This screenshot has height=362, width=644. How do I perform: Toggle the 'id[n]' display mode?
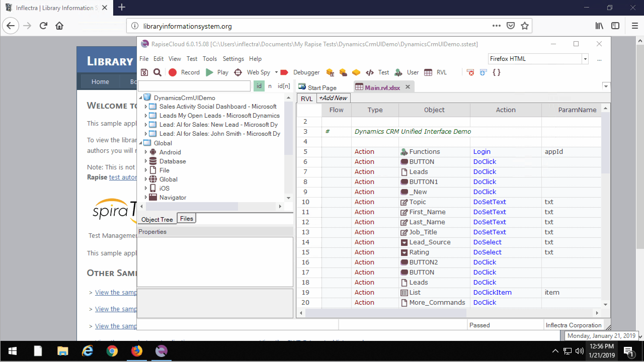click(284, 86)
